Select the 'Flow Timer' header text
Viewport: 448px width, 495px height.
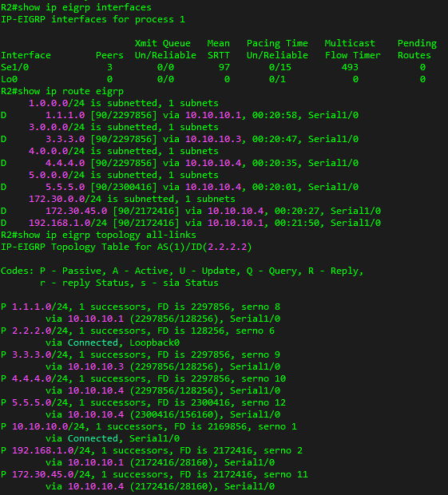pyautogui.click(x=353, y=55)
